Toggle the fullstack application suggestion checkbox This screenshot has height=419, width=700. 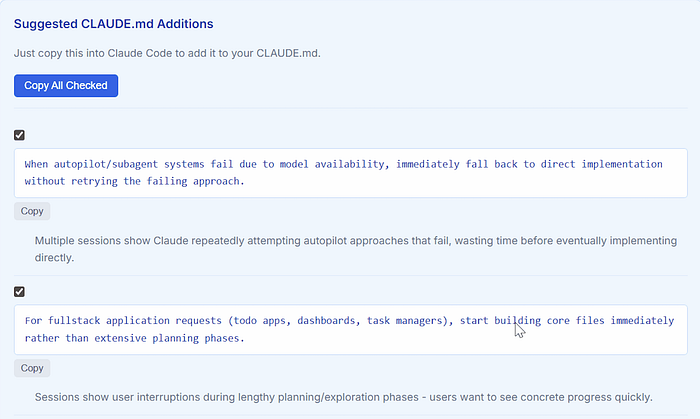[x=20, y=291]
